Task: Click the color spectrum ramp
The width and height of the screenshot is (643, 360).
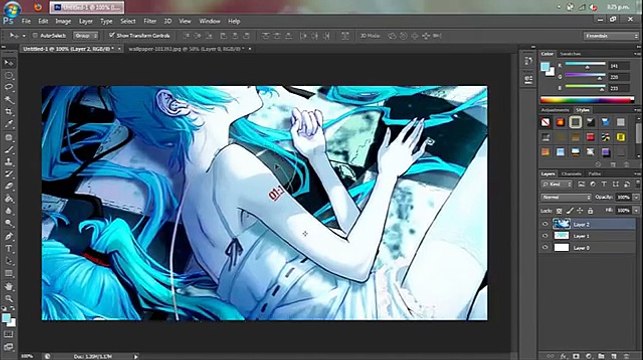Action: (x=587, y=100)
